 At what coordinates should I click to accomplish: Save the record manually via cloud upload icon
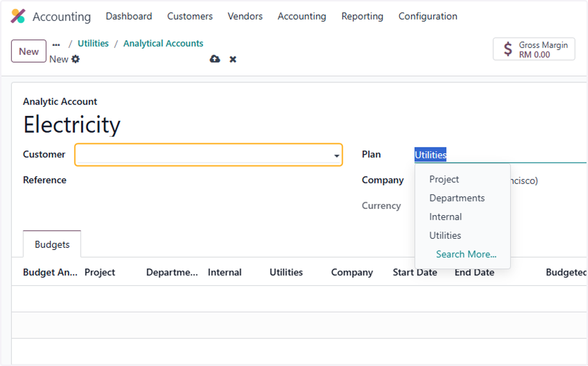[x=215, y=59]
